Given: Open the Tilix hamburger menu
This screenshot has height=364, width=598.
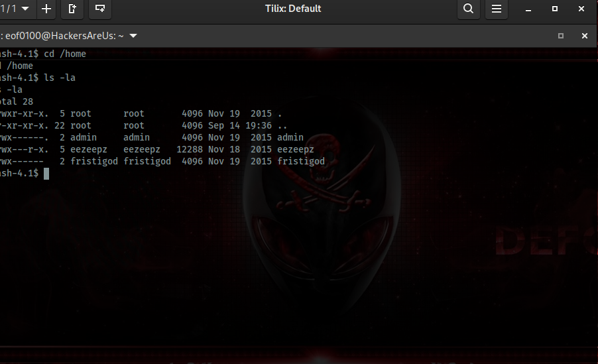Looking at the screenshot, I should pyautogui.click(x=496, y=9).
